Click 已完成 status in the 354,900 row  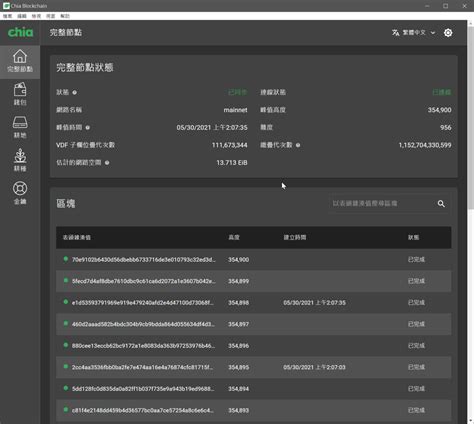tap(416, 259)
